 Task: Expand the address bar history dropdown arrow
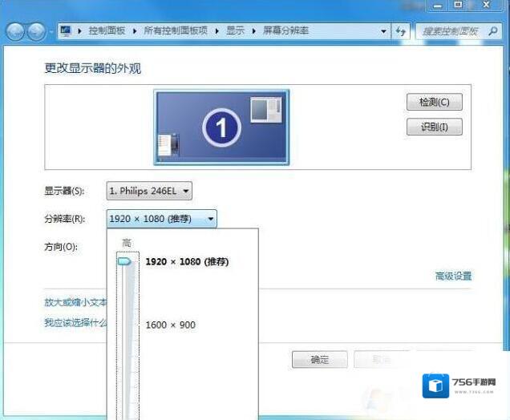coord(382,30)
